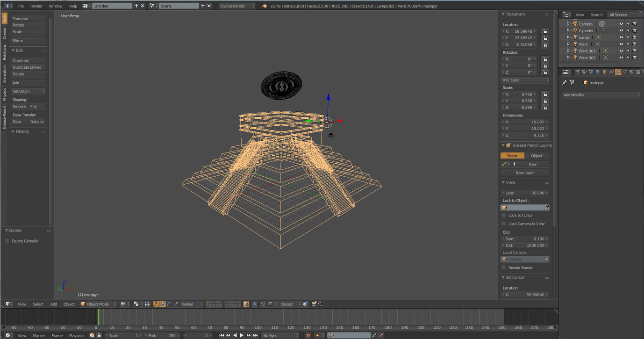Click the OpenGL render image camera icon
644x339 pixels.
pos(314,304)
